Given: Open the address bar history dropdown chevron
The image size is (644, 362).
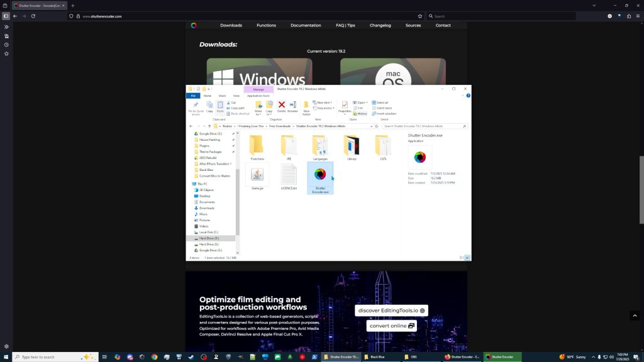Looking at the screenshot, I should 371,126.
